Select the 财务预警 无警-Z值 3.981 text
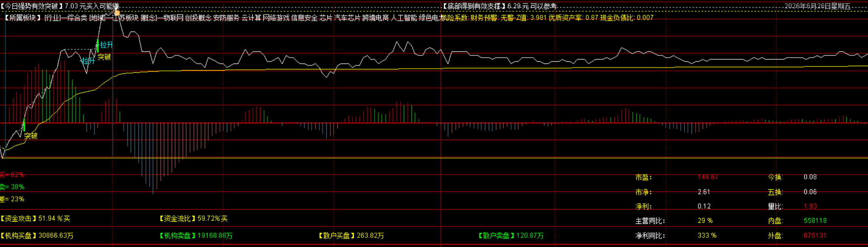This screenshot has height=247, width=868. [x=509, y=18]
